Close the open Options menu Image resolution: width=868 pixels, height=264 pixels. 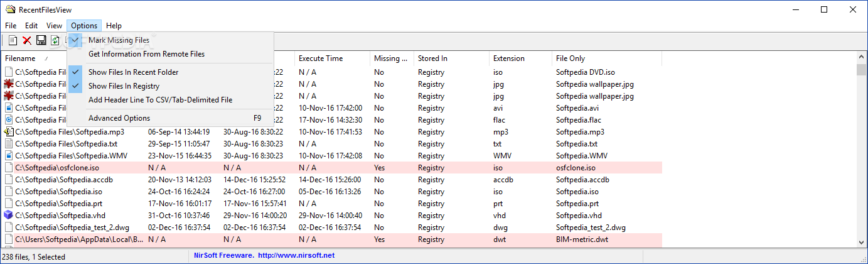point(84,26)
